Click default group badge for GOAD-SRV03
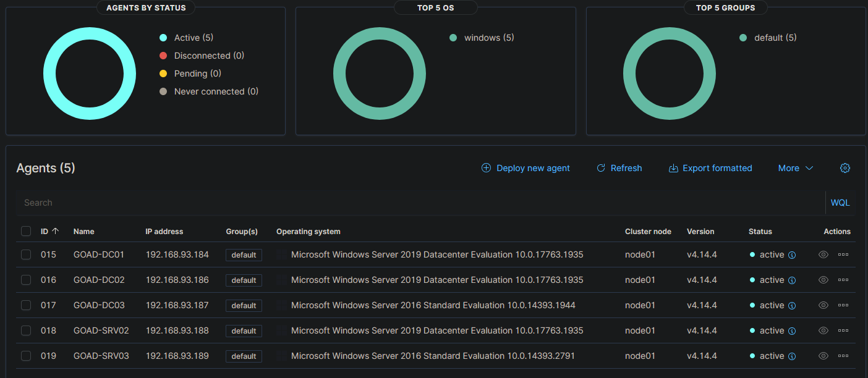 tap(244, 356)
